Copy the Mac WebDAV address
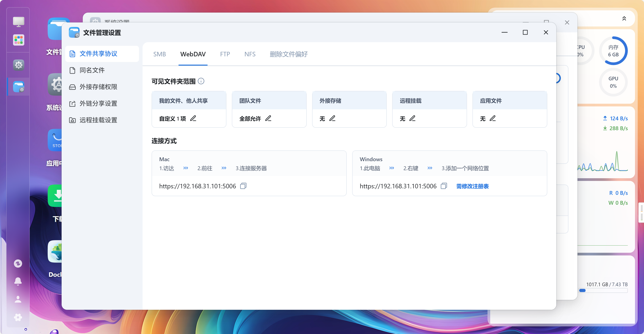This screenshot has height=334, width=644. (243, 186)
